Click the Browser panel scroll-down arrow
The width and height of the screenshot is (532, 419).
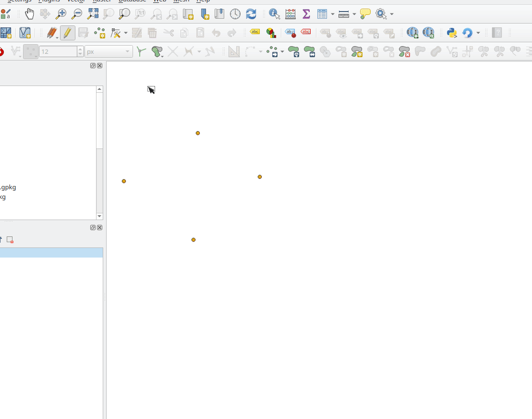99,216
